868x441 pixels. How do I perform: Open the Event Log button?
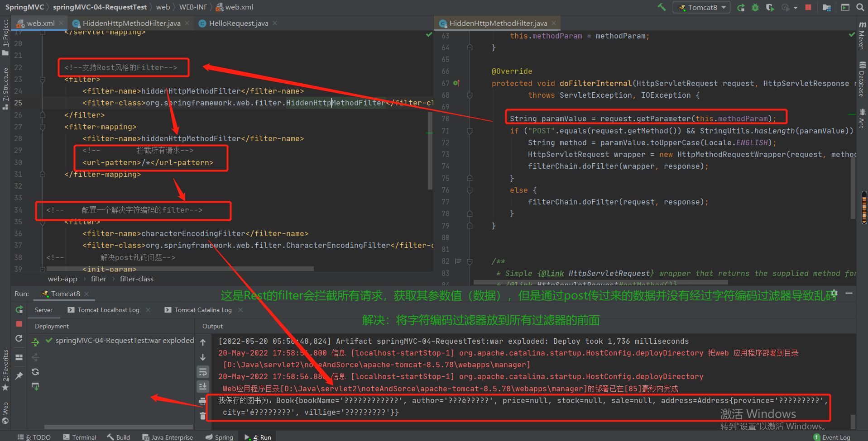coord(832,437)
